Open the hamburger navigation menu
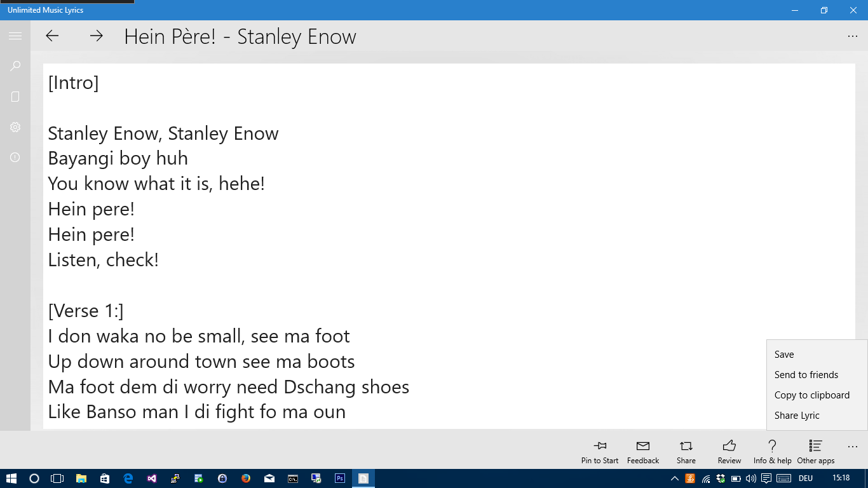Viewport: 868px width, 488px height. (x=15, y=36)
